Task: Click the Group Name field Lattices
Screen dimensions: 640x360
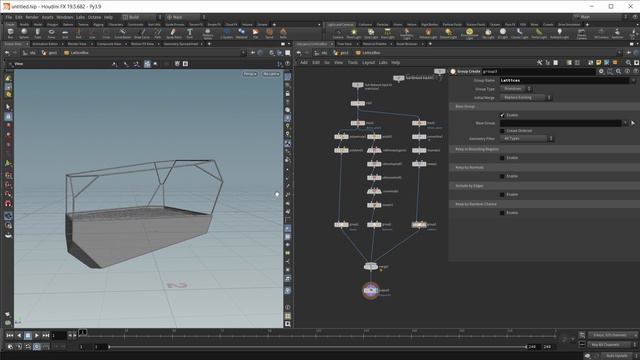Action: tap(564, 80)
